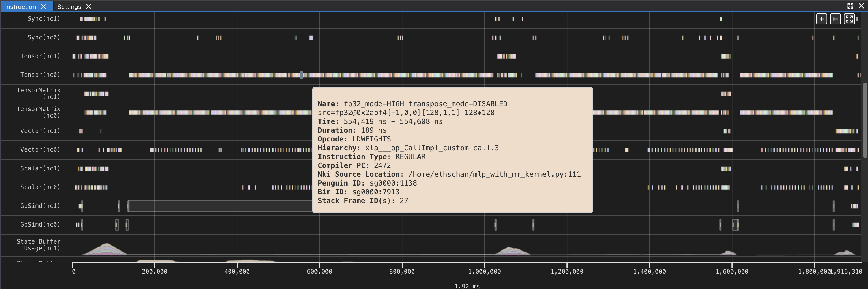Expand panel to fullscreen from the title bar
The height and width of the screenshot is (289, 868).
tap(850, 6)
